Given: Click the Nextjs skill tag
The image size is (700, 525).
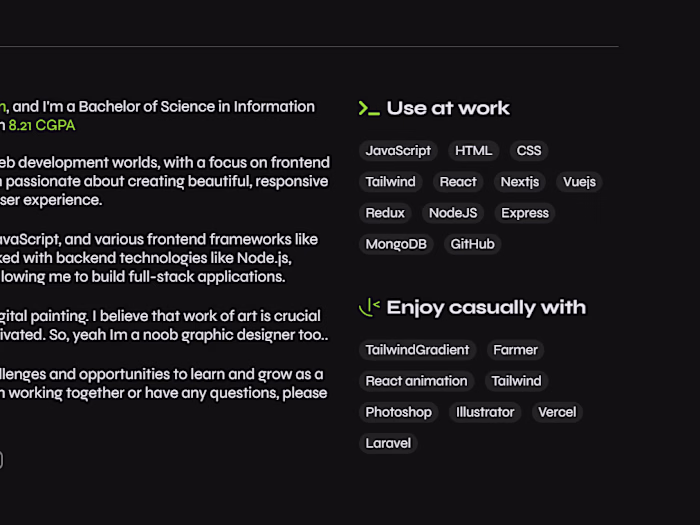Looking at the screenshot, I should [x=520, y=182].
